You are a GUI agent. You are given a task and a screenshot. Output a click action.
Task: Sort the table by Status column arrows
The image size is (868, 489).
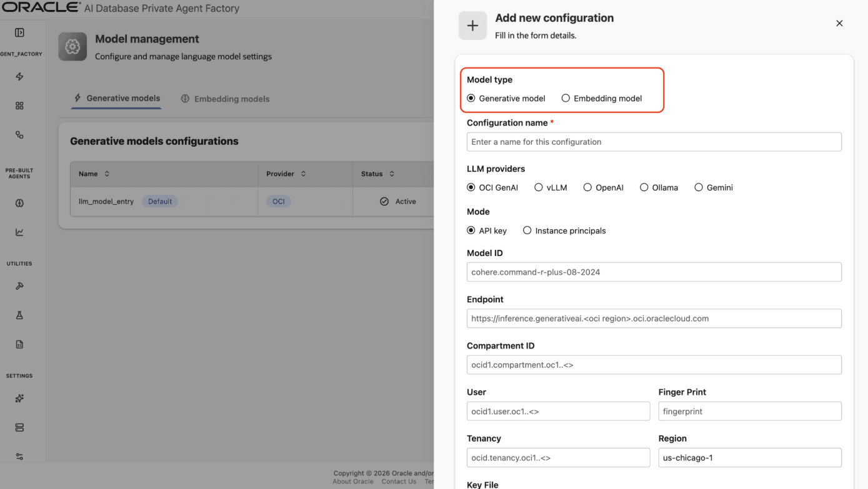pos(391,174)
